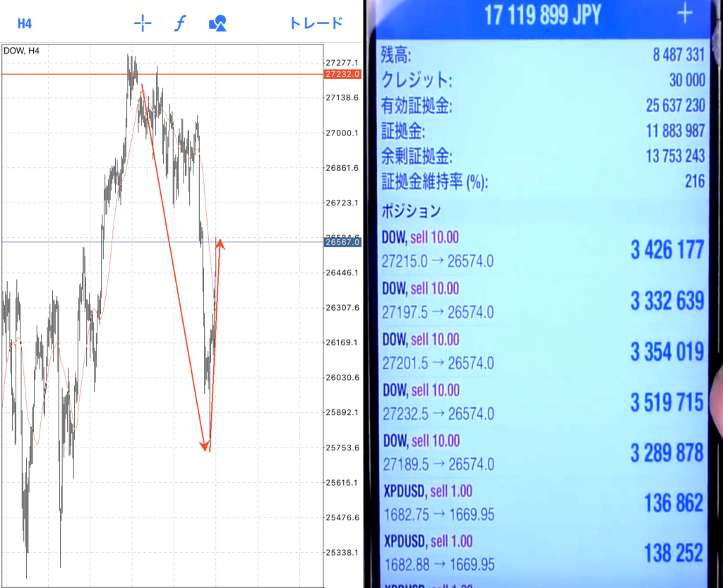Open the drawing objects shapes icon

[217, 23]
